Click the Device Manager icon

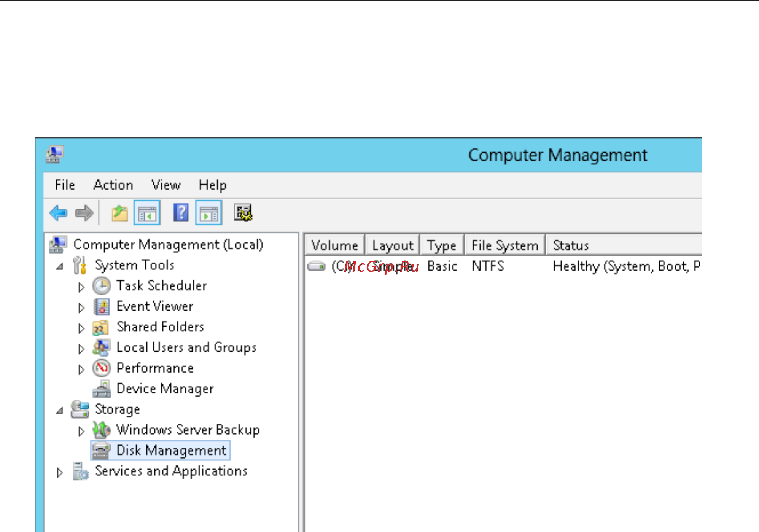click(102, 389)
